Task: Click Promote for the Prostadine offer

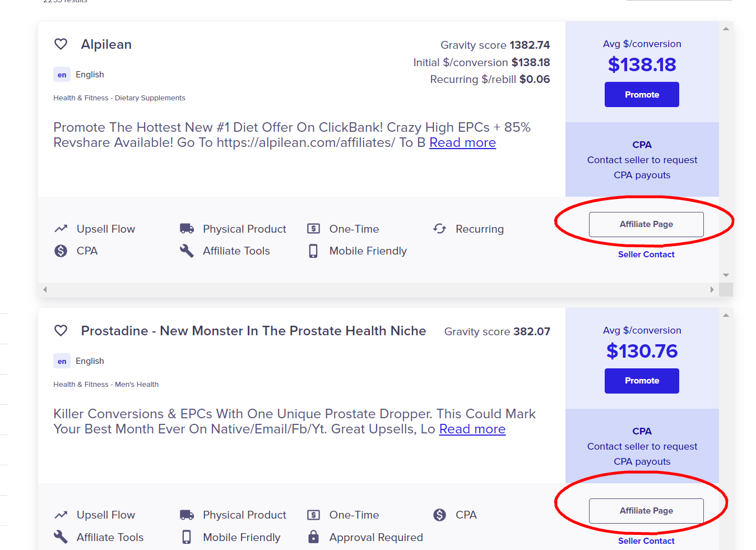Action: point(641,381)
